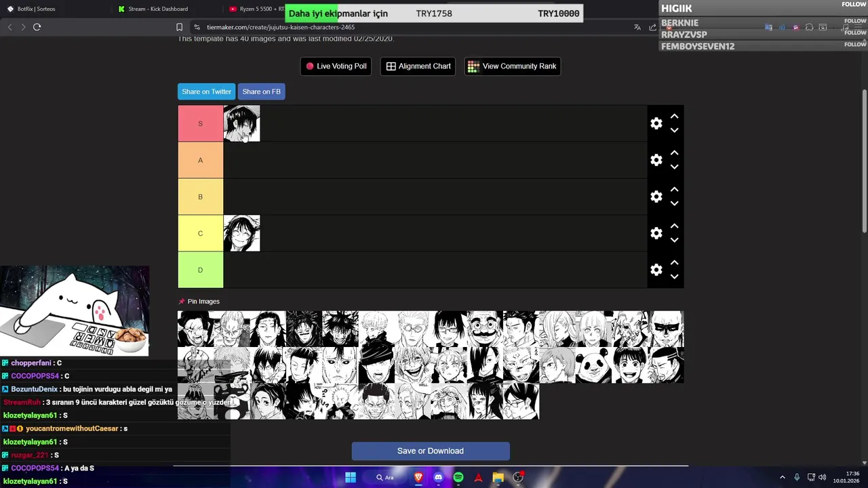Click Save or Download button
Screen dimensions: 868x488
(431, 451)
